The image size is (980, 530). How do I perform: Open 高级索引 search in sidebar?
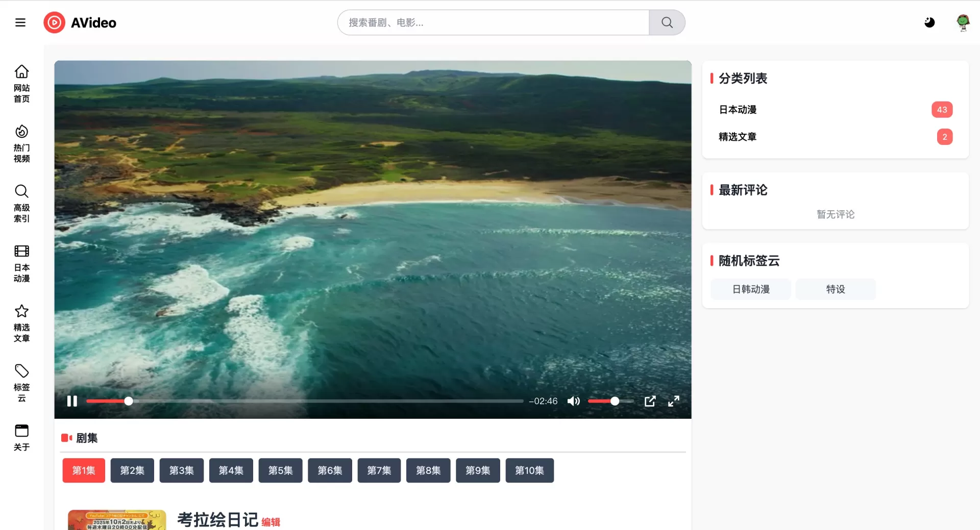[x=21, y=204]
